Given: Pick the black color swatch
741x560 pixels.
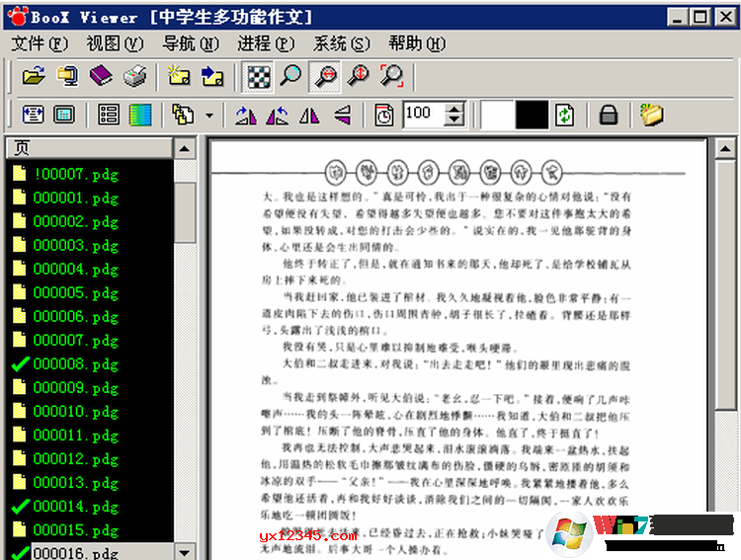Looking at the screenshot, I should tap(533, 115).
